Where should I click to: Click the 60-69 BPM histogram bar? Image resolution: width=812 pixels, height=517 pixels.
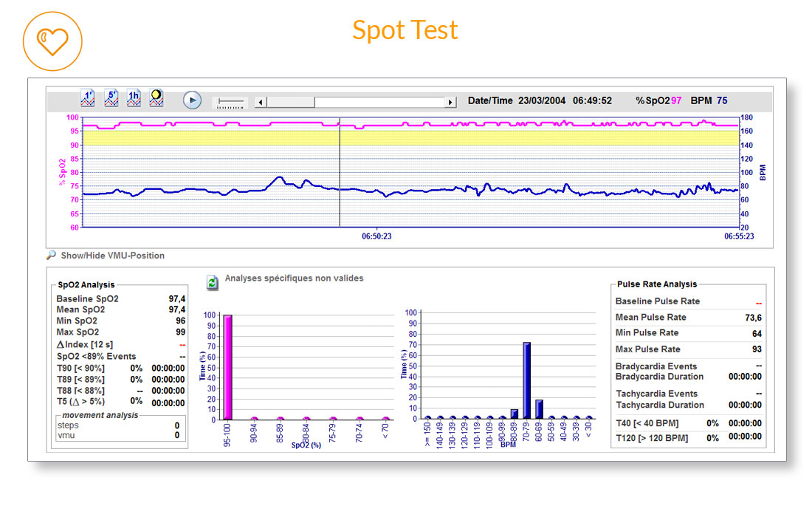pyautogui.click(x=539, y=409)
